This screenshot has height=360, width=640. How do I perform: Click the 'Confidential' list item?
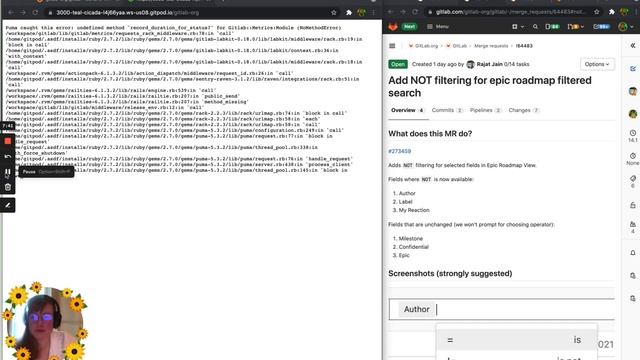click(x=413, y=247)
